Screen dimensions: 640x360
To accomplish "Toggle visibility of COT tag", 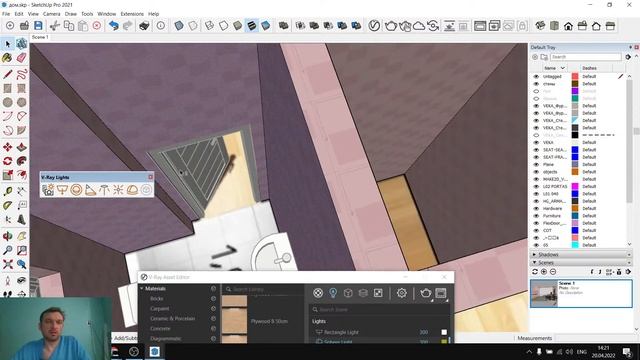I will (x=536, y=231).
